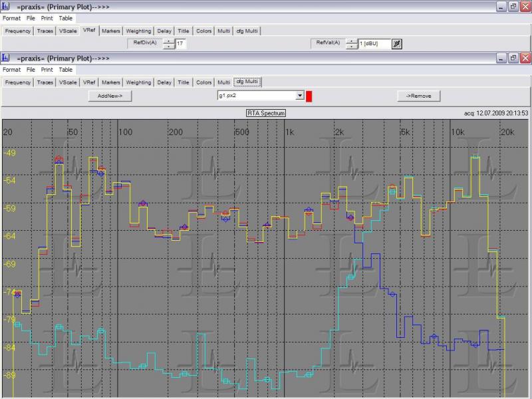
Task: Click the RTA Spectrum plot title
Action: click(x=266, y=113)
